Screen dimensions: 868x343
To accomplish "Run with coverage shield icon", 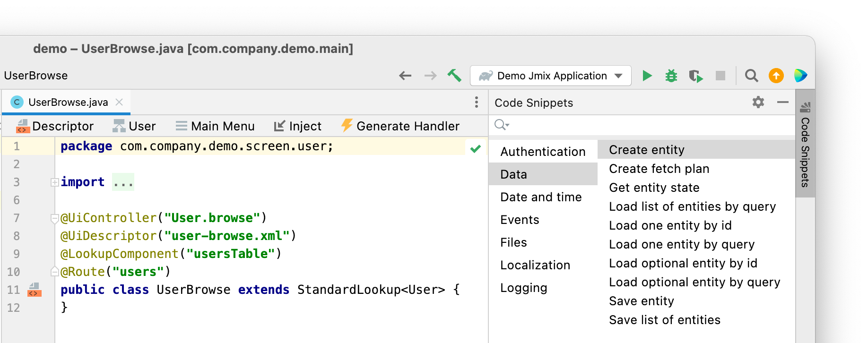I will (x=696, y=76).
